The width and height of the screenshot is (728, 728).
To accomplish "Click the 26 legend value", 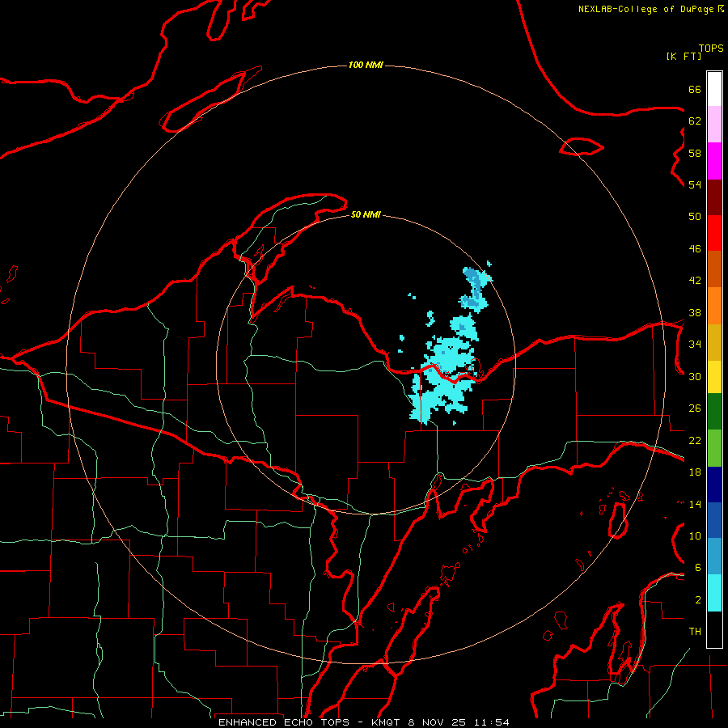I will 695,408.
